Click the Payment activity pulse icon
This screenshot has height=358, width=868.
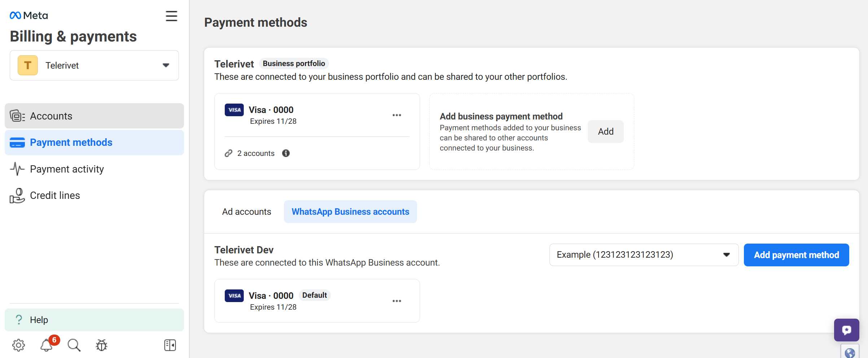(17, 169)
